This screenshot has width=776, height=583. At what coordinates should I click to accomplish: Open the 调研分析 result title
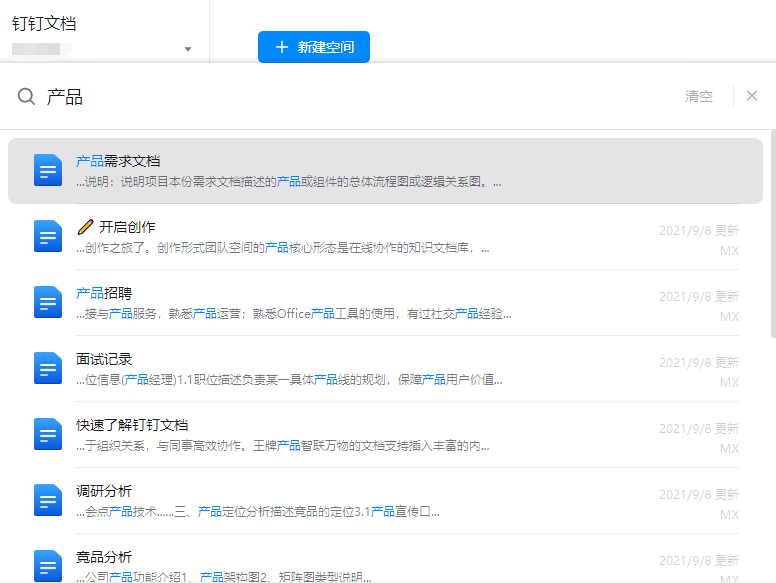(x=104, y=491)
